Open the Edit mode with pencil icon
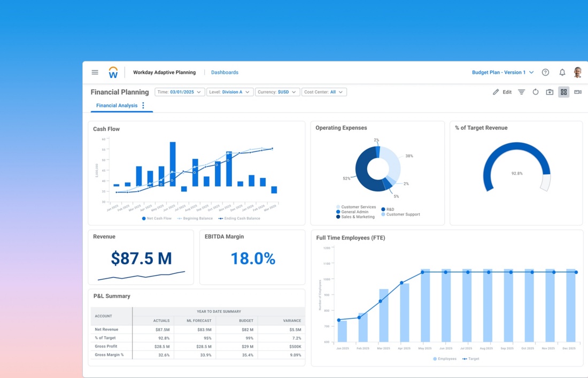This screenshot has width=588, height=378. tap(501, 91)
